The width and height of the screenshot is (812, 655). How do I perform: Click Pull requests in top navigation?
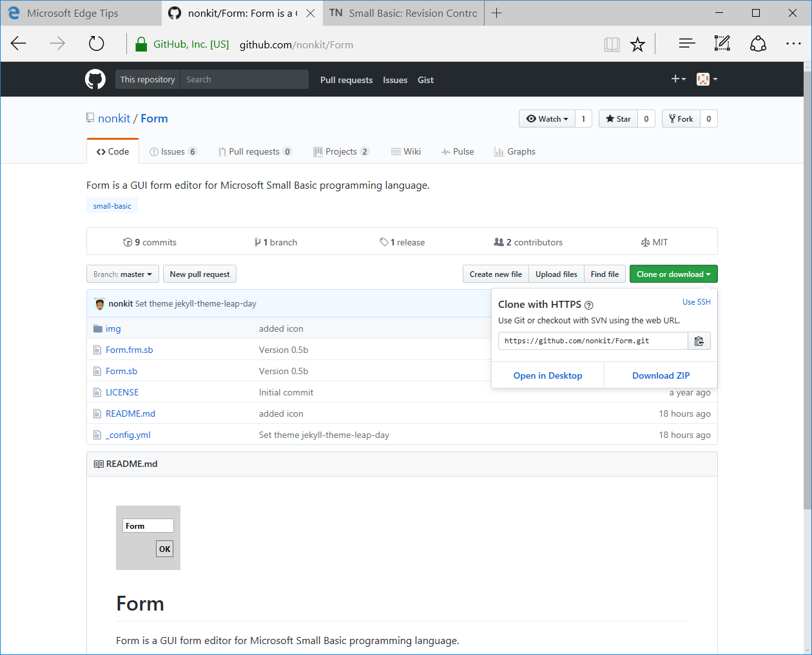click(x=347, y=80)
